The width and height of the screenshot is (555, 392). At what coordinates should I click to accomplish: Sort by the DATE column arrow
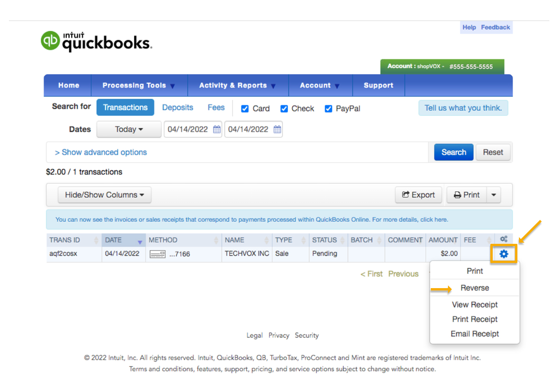coord(140,242)
